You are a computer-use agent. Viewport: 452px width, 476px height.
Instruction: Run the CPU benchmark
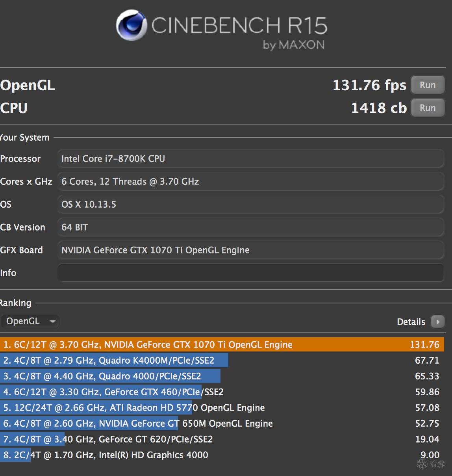[428, 108]
